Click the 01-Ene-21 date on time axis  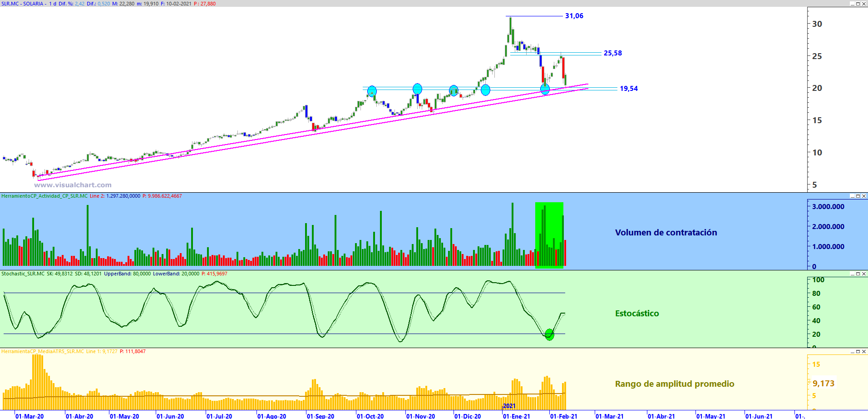click(517, 416)
